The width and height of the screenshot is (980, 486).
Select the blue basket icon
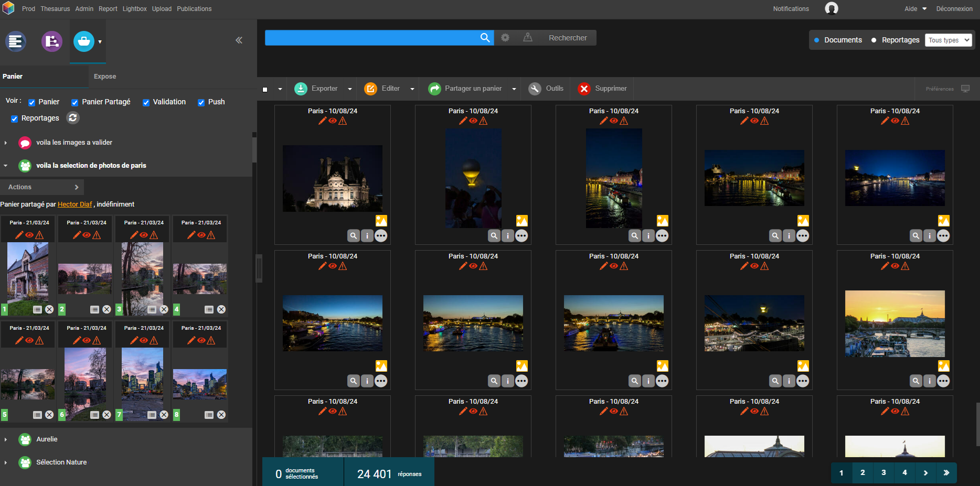coord(84,41)
